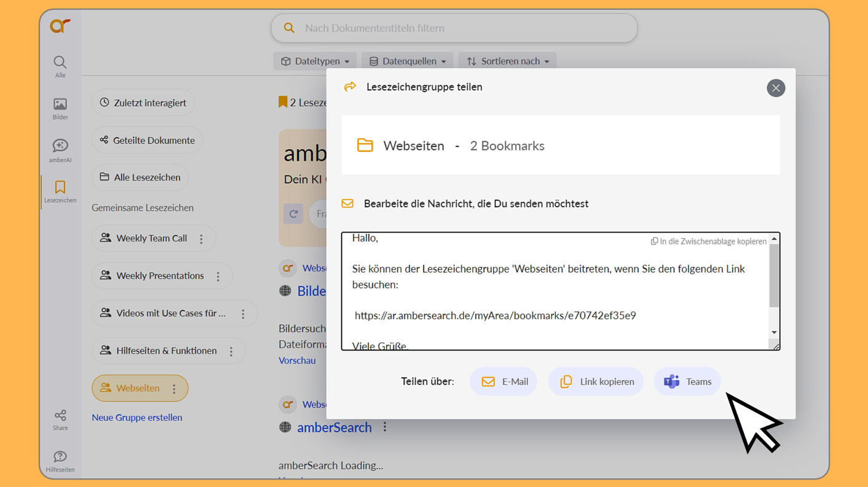
Task: Open the Alle search section in sidebar
Action: point(60,66)
